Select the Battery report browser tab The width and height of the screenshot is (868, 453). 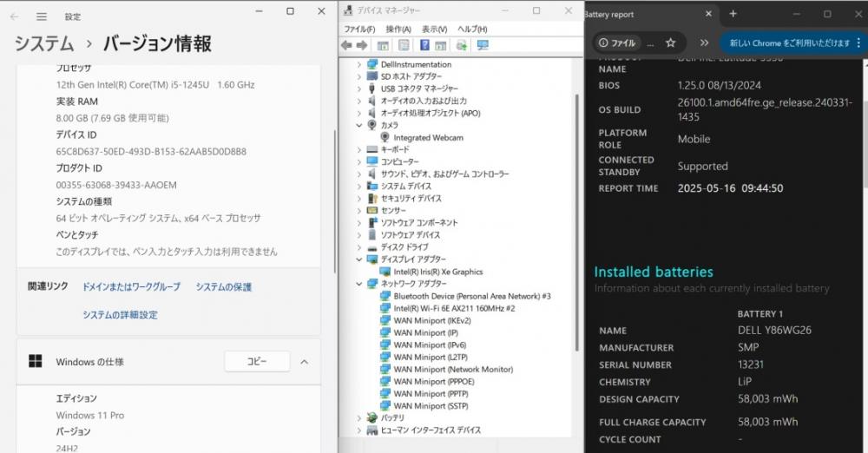click(x=650, y=14)
